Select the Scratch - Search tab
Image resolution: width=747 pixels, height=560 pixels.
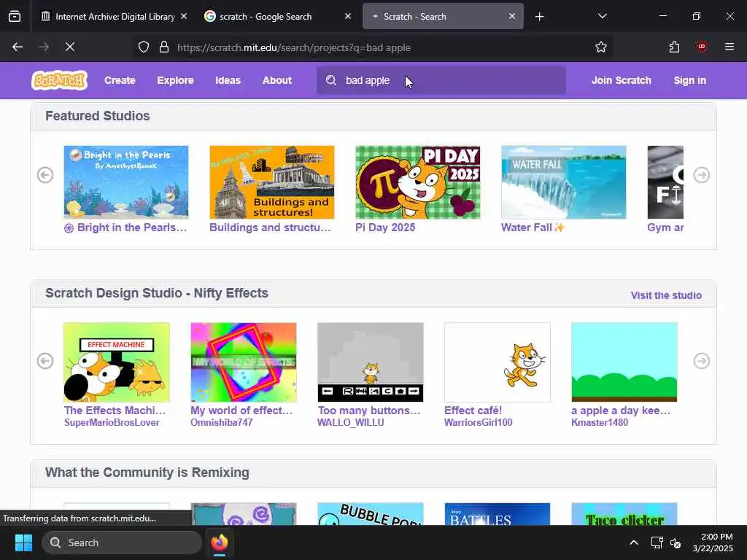click(x=443, y=16)
